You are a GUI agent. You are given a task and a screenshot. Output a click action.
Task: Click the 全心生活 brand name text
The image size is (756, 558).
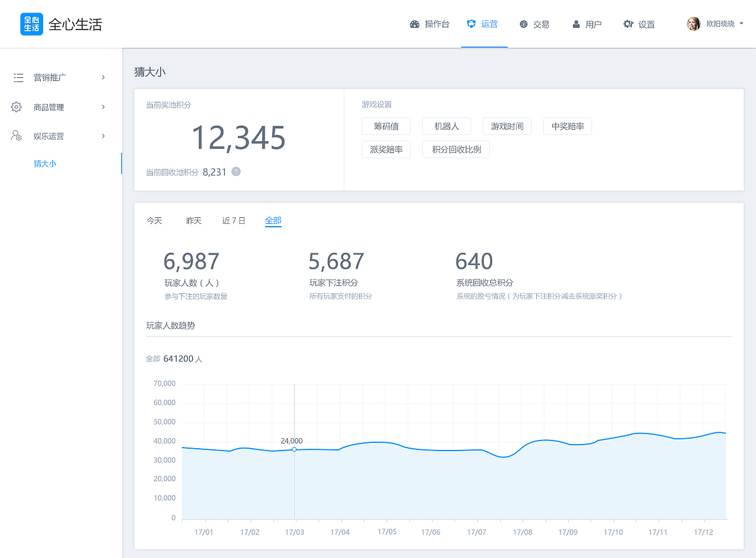point(75,24)
